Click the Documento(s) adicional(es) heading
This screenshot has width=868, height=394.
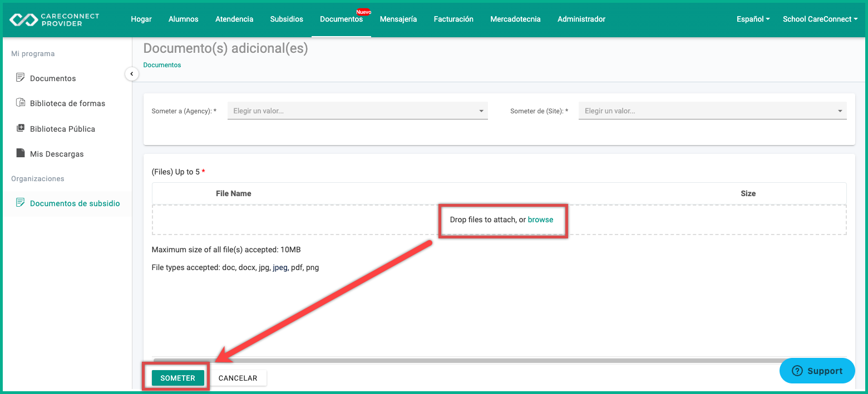pyautogui.click(x=226, y=48)
